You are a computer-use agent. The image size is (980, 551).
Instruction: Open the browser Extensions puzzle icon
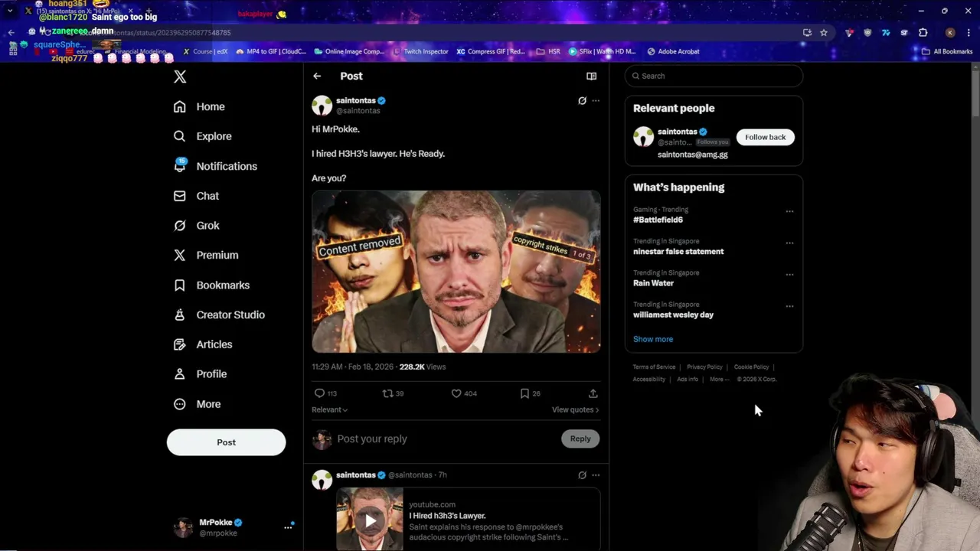click(923, 32)
